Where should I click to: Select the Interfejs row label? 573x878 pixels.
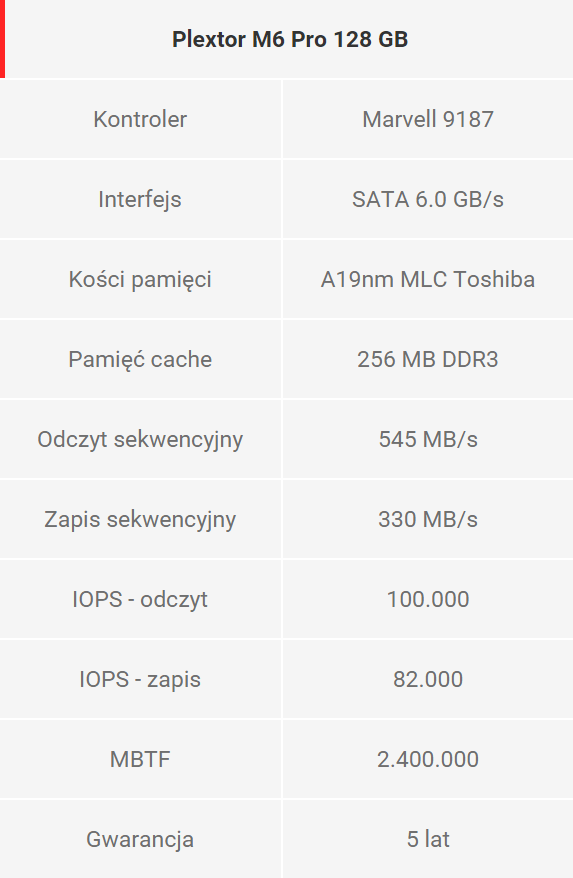pos(140,199)
